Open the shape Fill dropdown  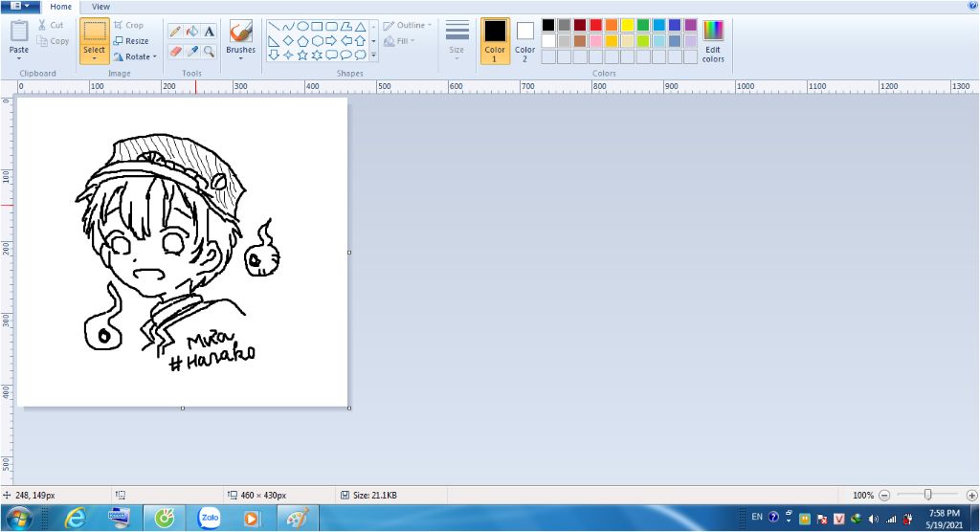click(399, 41)
